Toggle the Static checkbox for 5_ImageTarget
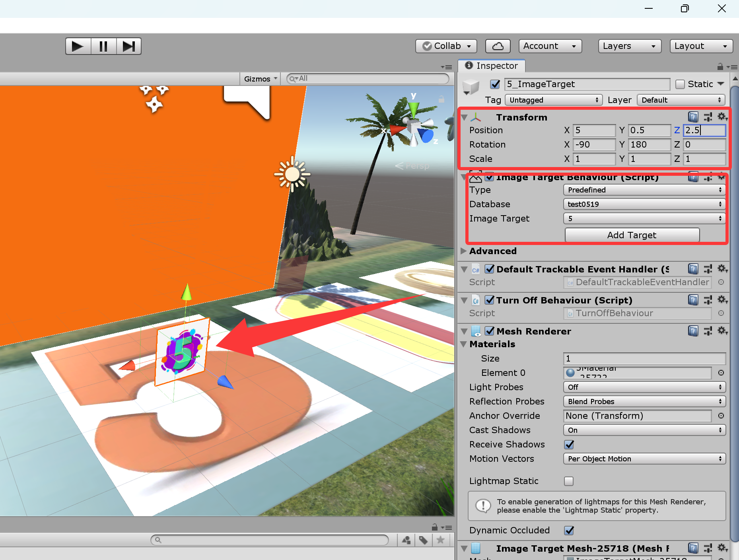The height and width of the screenshot is (560, 739). point(681,84)
